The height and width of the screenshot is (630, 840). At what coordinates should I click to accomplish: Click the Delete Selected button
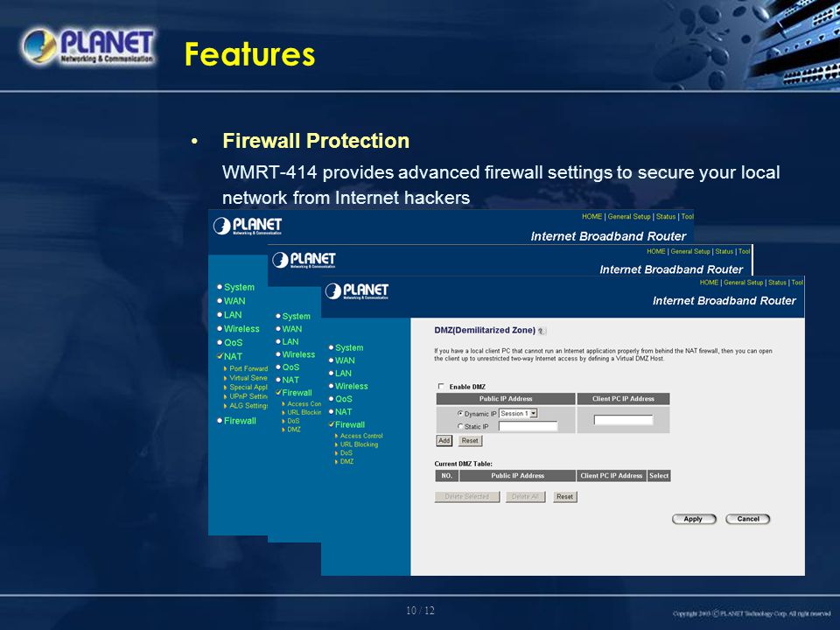tap(467, 497)
